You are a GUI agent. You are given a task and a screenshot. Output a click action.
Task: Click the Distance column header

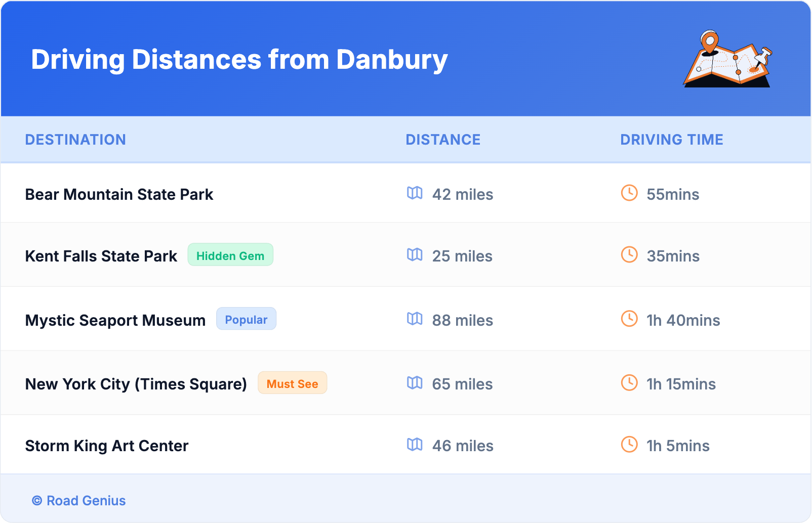click(x=443, y=140)
